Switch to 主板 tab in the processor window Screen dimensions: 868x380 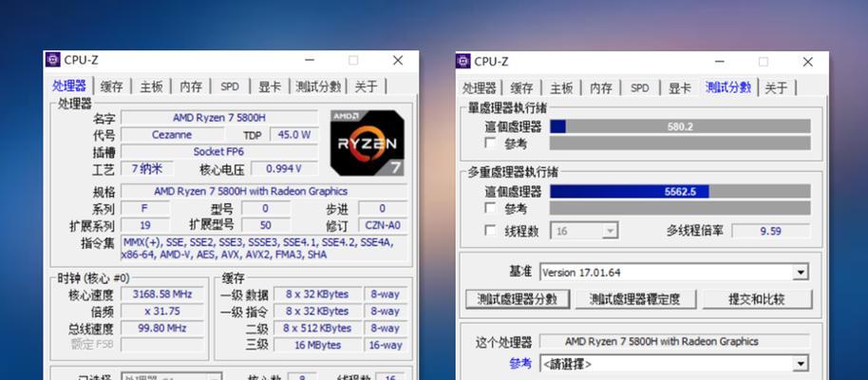pos(151,87)
